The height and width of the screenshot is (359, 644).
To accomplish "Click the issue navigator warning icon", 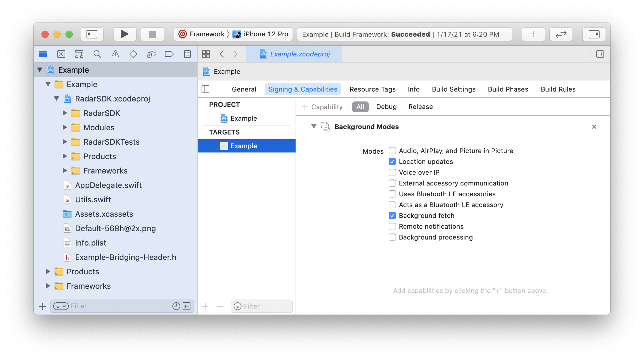I will (114, 54).
